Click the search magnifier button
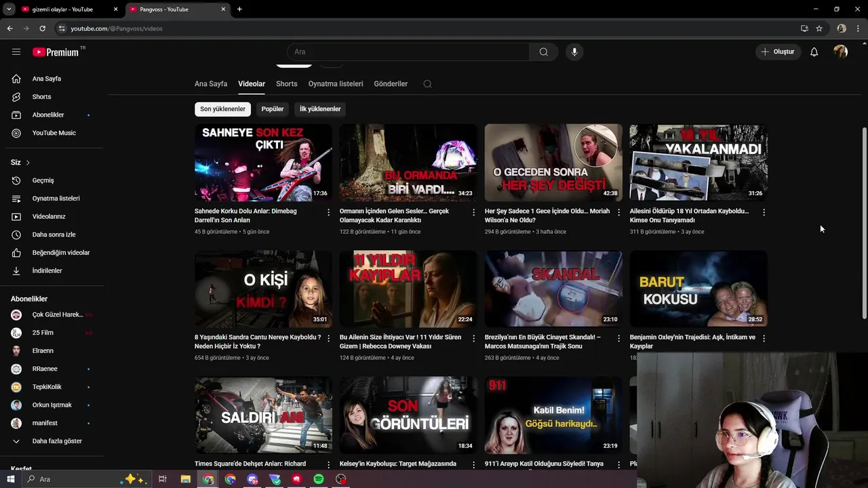 pos(543,52)
